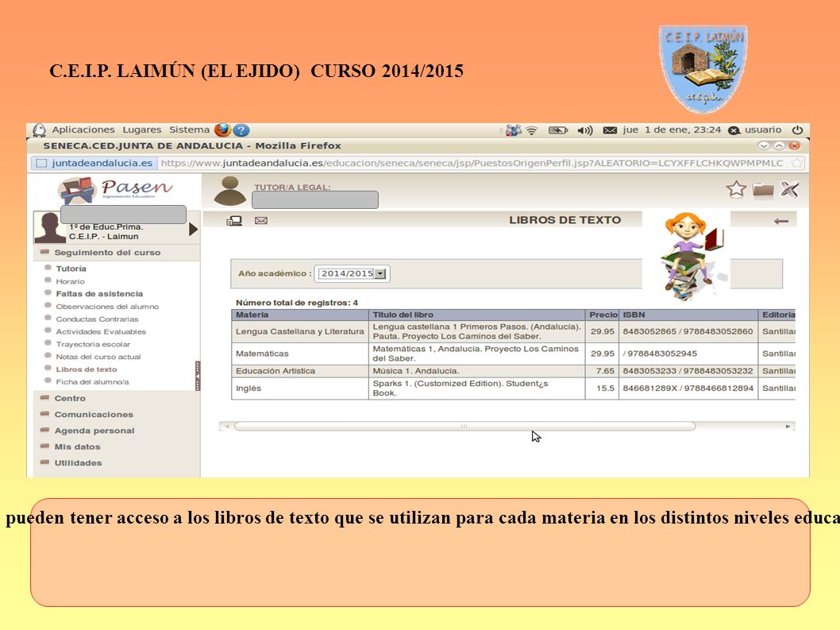Open the Firefox browser launcher icon

[222, 129]
